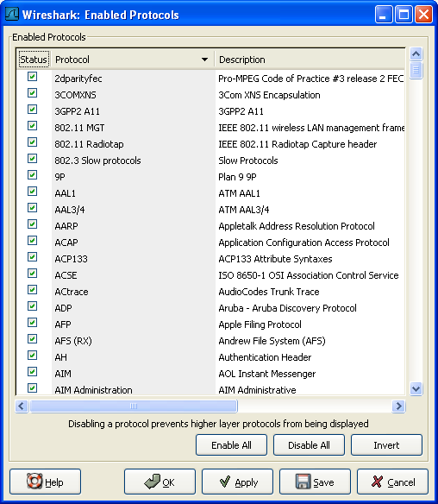Screen dimensions: 438x504
Task: Minimize the Enabled Protocols window
Action: pos(384,15)
